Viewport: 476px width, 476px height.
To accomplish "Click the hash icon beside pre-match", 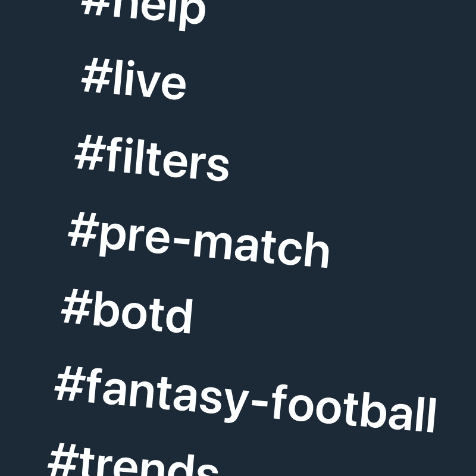I will tap(81, 233).
